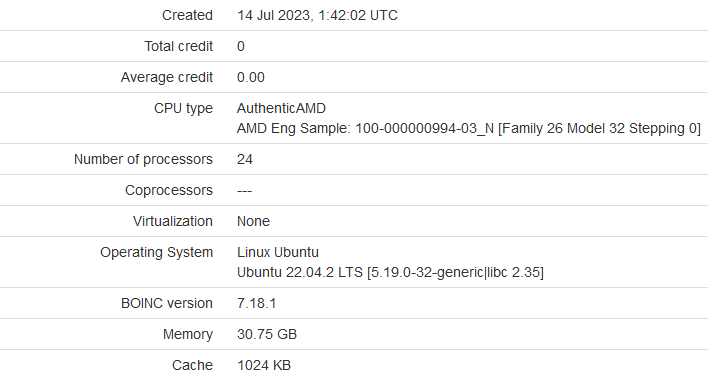The height and width of the screenshot is (380, 708).
Task: Click the BOINC version number 7.18.1
Action: [256, 303]
